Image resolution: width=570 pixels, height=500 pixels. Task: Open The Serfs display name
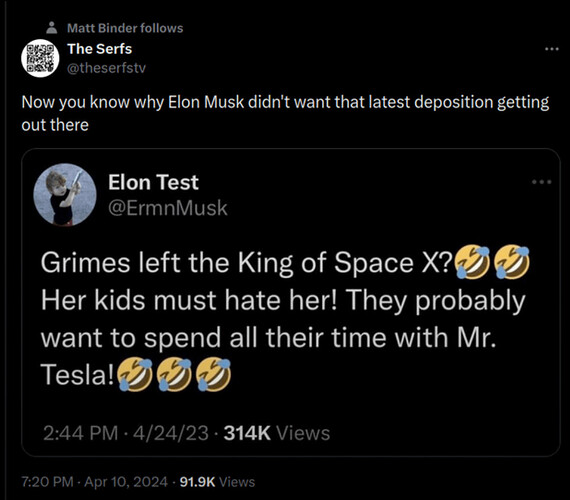coord(100,49)
